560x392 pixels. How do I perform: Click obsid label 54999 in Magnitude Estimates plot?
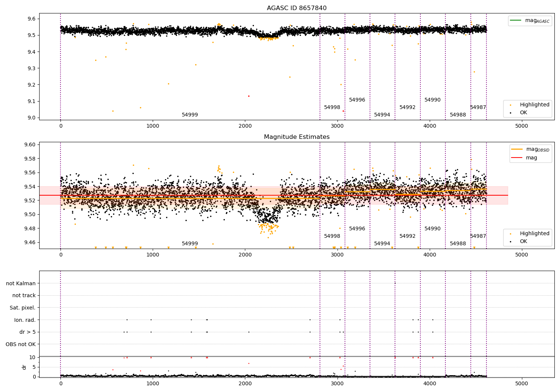(190, 243)
